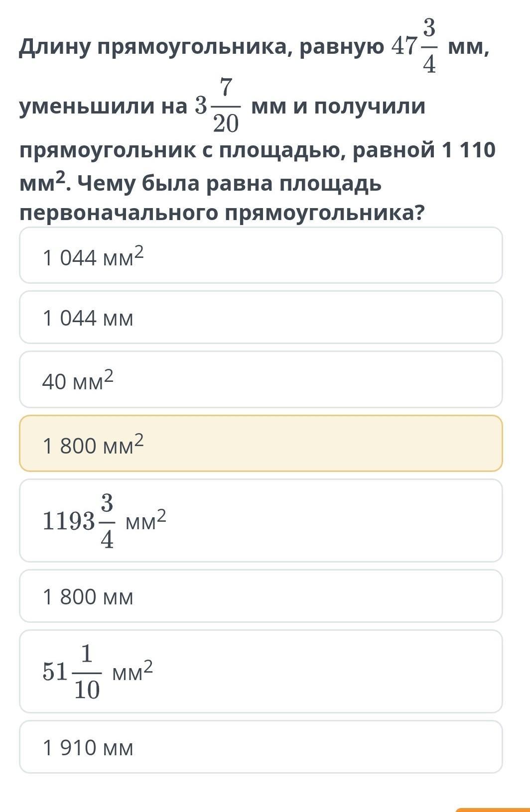This screenshot has height=812, width=530.
Task: Choose the "1 800 мм" option without the square
Action: [x=261, y=596]
